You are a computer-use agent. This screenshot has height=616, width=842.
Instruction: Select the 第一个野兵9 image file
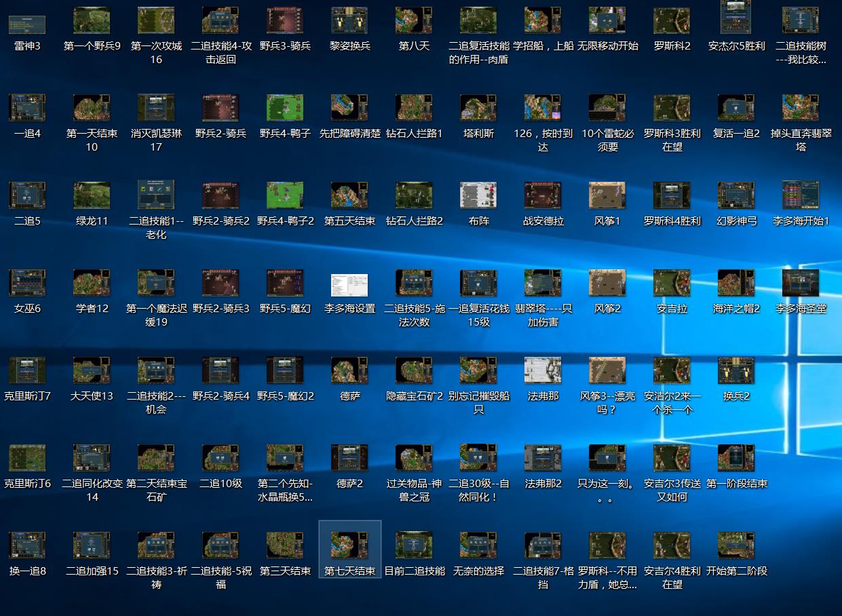[x=92, y=22]
